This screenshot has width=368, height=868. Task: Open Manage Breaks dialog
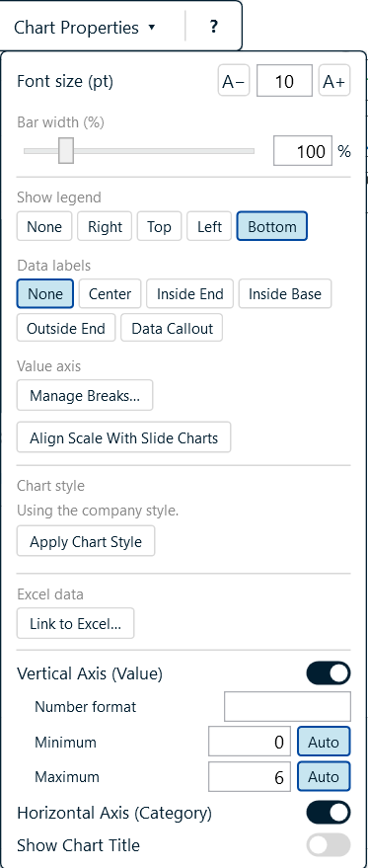tap(85, 395)
